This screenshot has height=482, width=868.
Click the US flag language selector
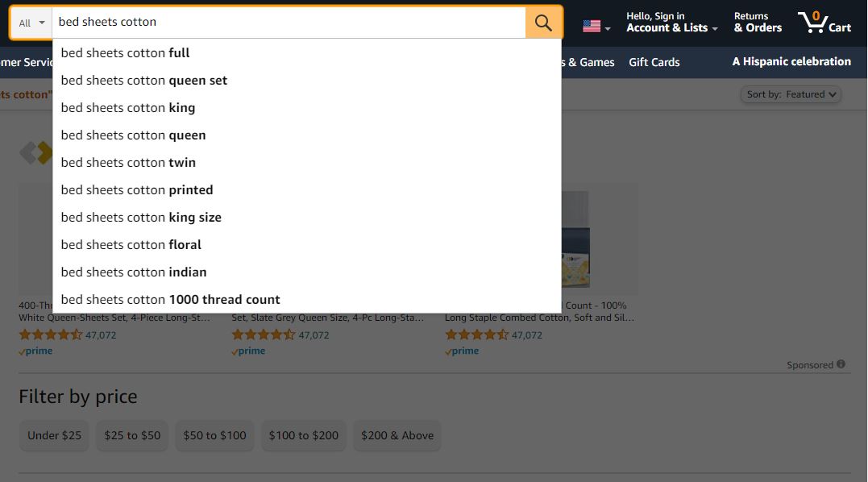pos(596,26)
